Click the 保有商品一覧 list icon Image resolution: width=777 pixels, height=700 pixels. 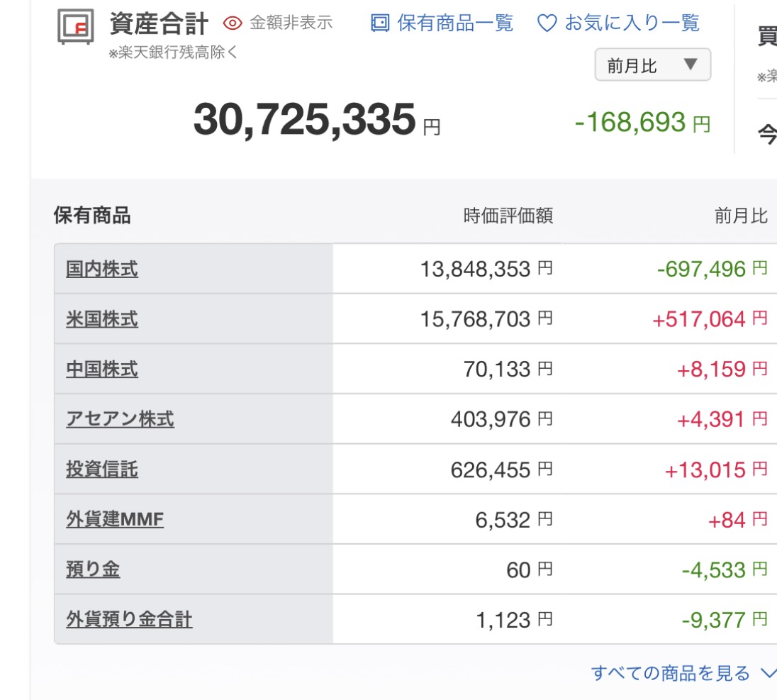click(x=381, y=23)
